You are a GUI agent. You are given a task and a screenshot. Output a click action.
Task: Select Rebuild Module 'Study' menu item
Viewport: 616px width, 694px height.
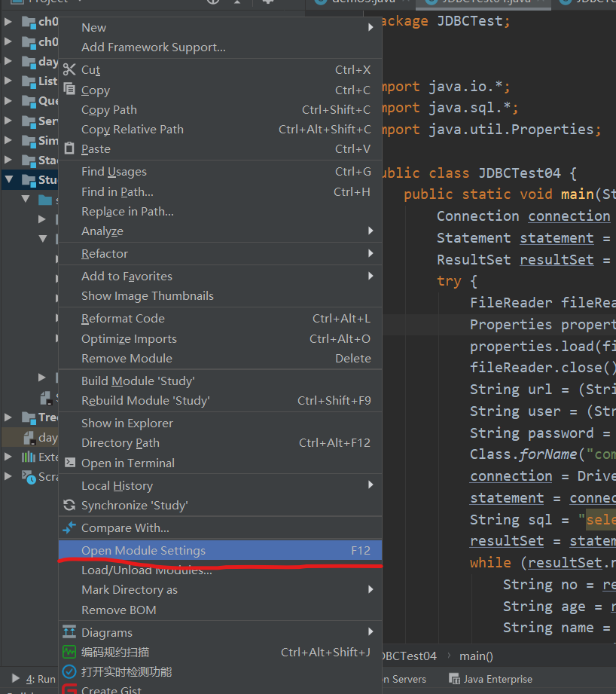point(220,401)
